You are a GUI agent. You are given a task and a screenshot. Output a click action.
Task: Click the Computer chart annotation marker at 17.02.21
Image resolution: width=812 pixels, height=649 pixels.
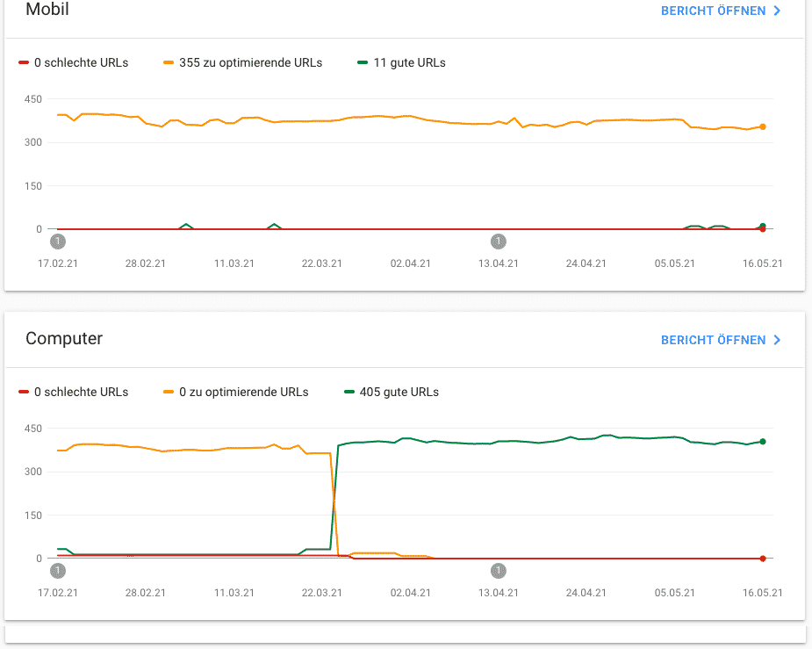tap(58, 571)
